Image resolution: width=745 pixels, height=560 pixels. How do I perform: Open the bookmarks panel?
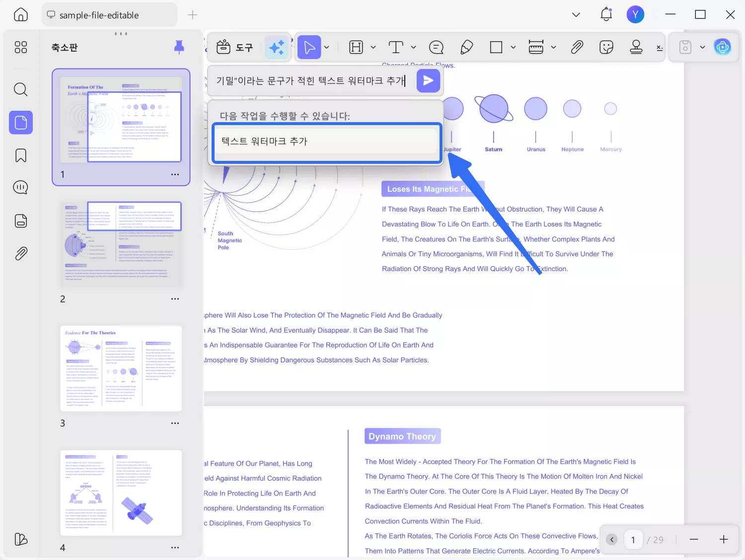[x=21, y=155]
